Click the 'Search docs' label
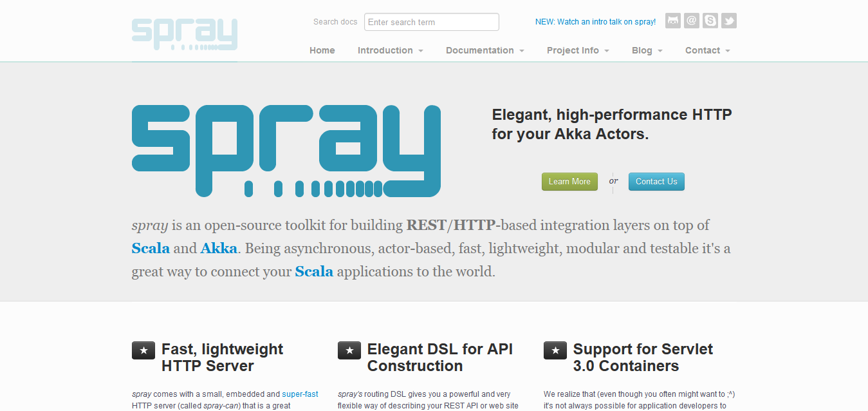 (x=335, y=22)
